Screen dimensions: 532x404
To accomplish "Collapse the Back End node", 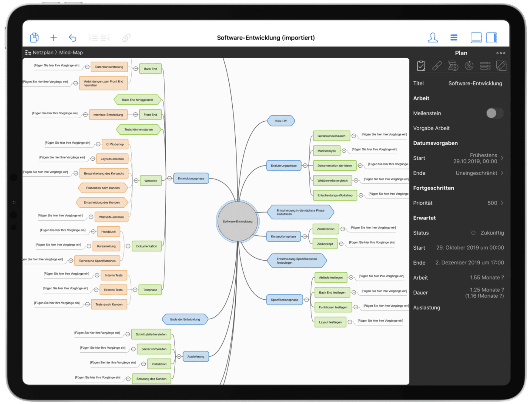I will [x=135, y=68].
